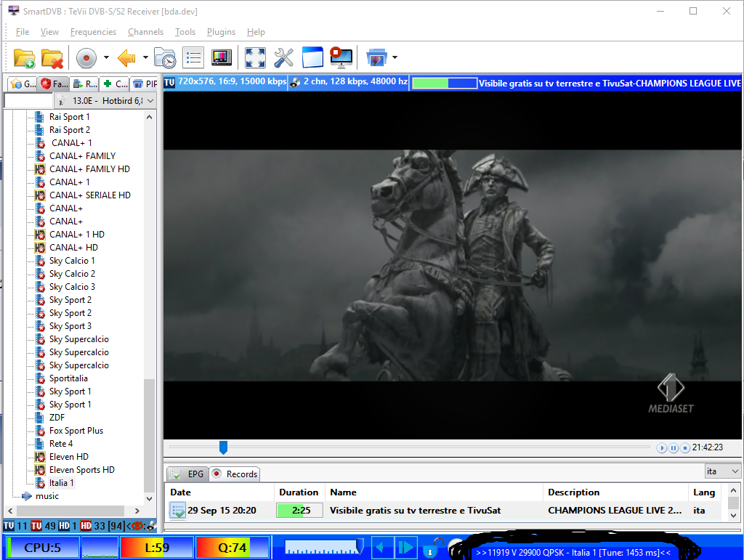Open the snapshot icon dropdown arrow
Viewport: 744px width, 560px height.
click(395, 58)
